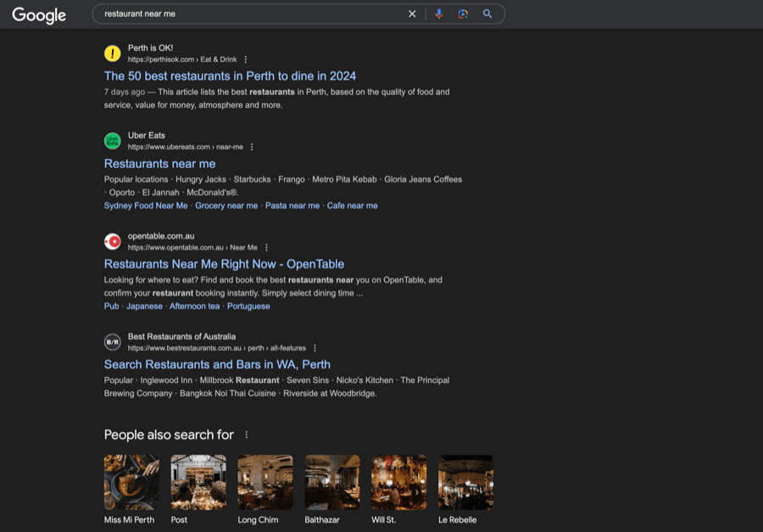Select the Le Rebelle thumbnail
This screenshot has height=532, width=763.
coord(466,482)
